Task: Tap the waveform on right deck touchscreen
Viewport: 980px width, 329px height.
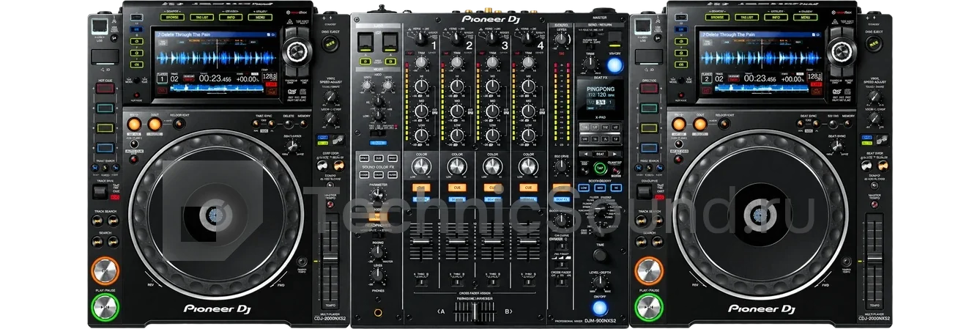Action: (x=760, y=59)
